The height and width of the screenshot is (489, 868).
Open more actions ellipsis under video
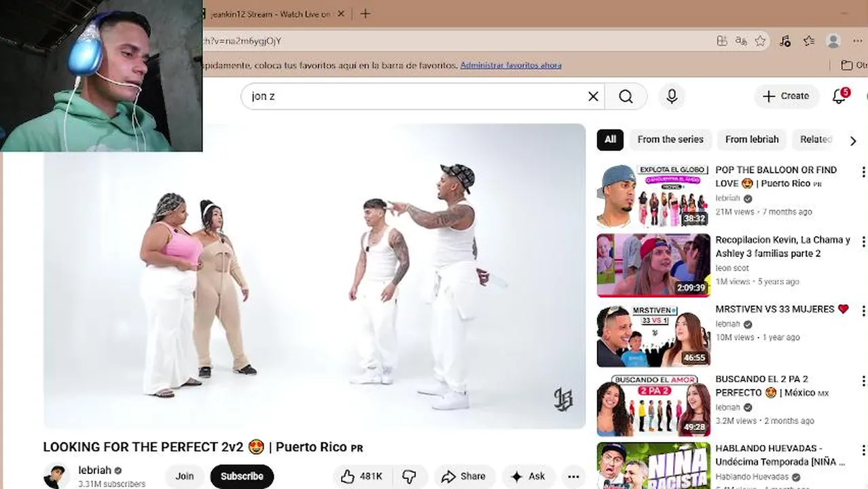573,476
